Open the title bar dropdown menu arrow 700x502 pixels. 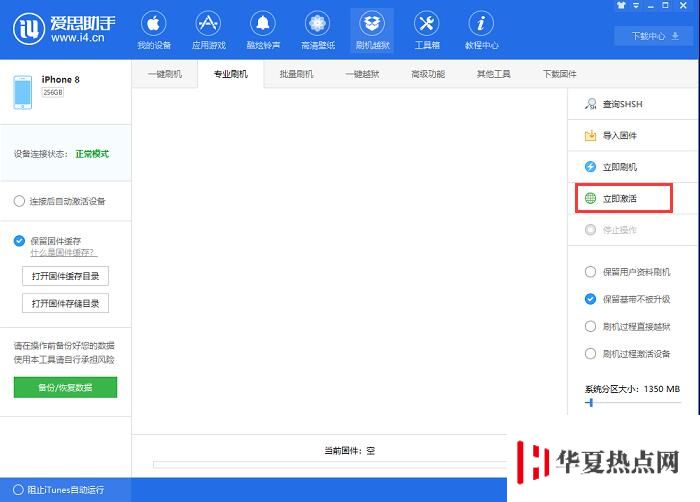click(636, 5)
